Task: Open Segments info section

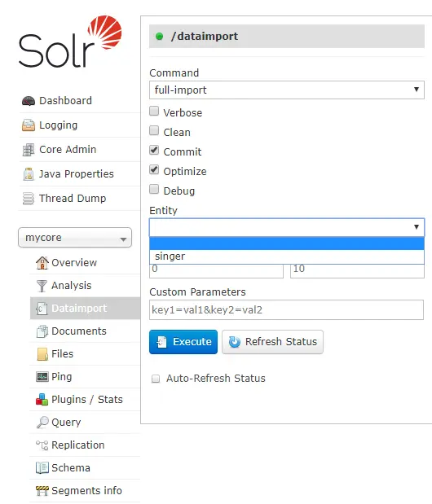Action: point(86,491)
